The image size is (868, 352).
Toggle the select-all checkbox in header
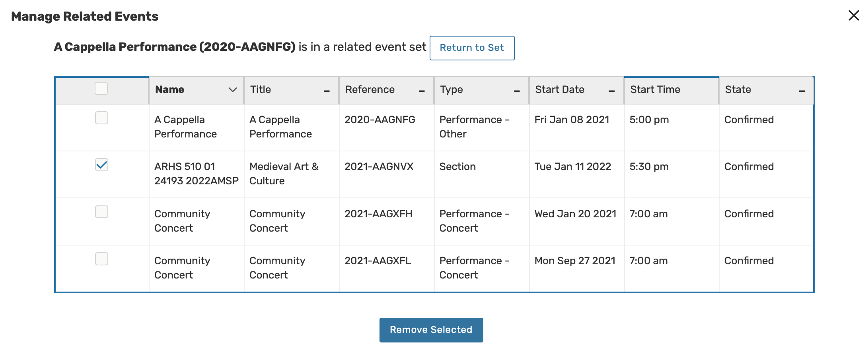point(101,88)
